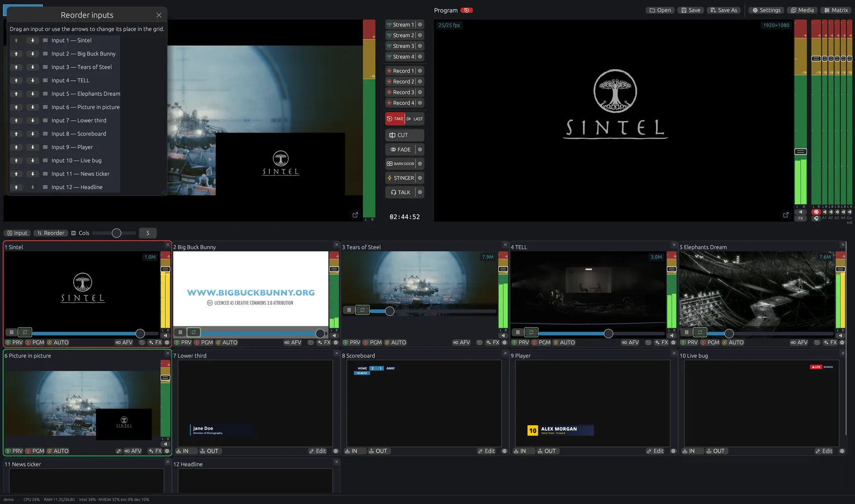The image size is (855, 504).
Task: Open Live bug settings gear
Action: pos(842,451)
